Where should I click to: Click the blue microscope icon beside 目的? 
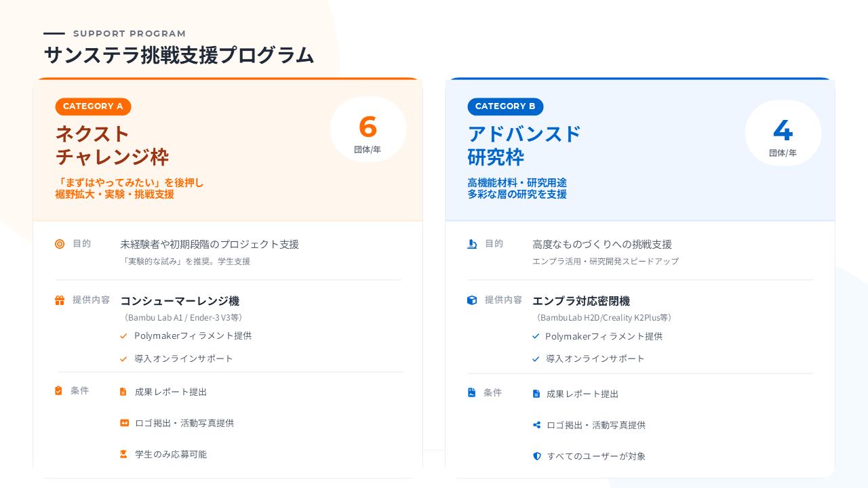pyautogui.click(x=472, y=244)
